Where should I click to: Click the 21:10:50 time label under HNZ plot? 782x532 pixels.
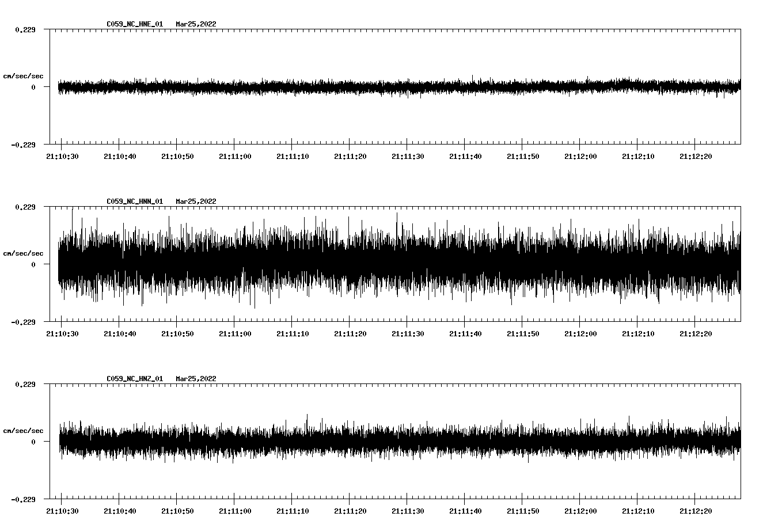pyautogui.click(x=177, y=511)
